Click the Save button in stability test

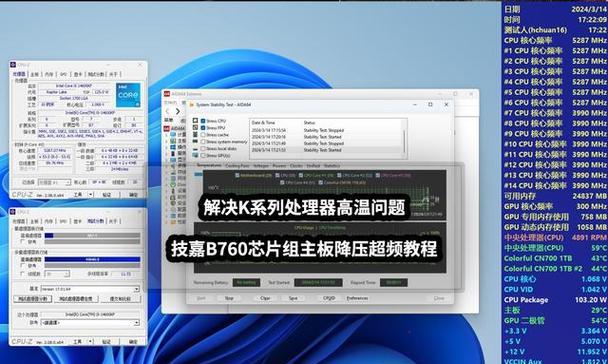[x=293, y=298]
